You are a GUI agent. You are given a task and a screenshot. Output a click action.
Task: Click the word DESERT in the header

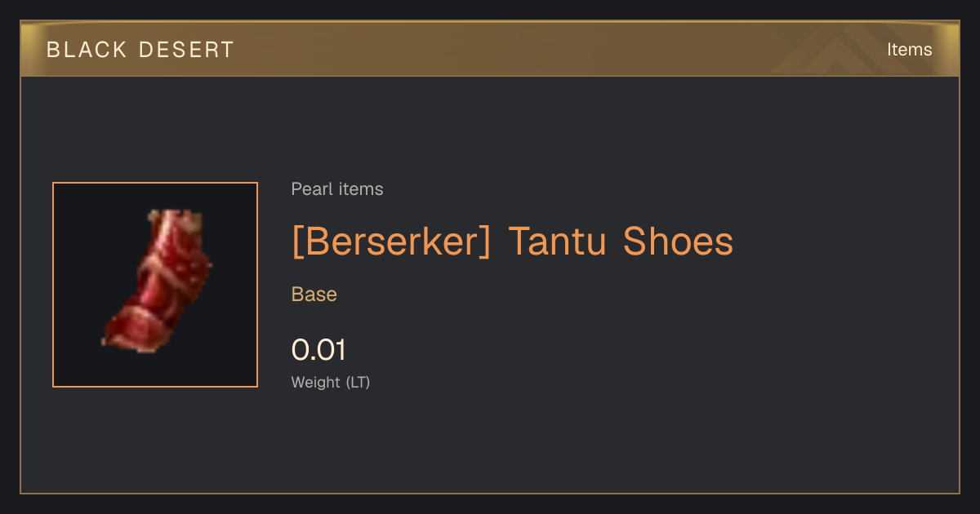click(187, 50)
